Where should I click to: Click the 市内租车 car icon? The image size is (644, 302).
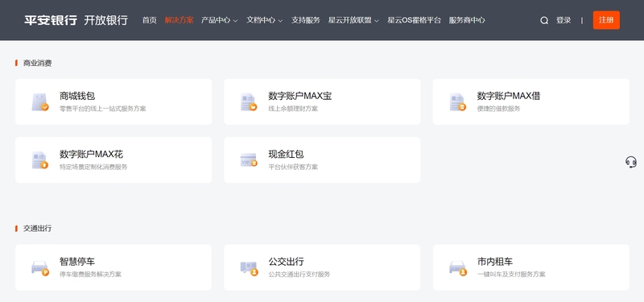click(x=458, y=268)
